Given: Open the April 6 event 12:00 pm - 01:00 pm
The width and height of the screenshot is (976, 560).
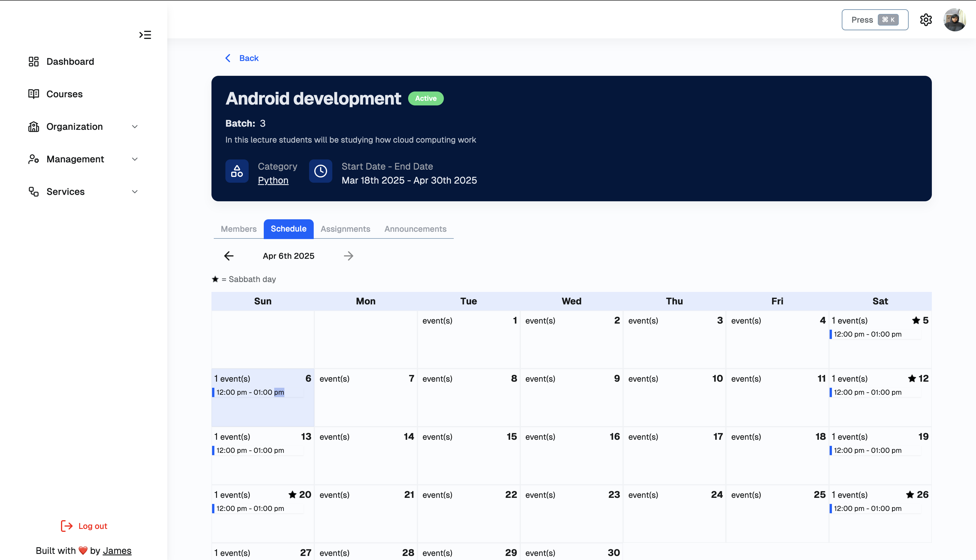Looking at the screenshot, I should 258,392.
